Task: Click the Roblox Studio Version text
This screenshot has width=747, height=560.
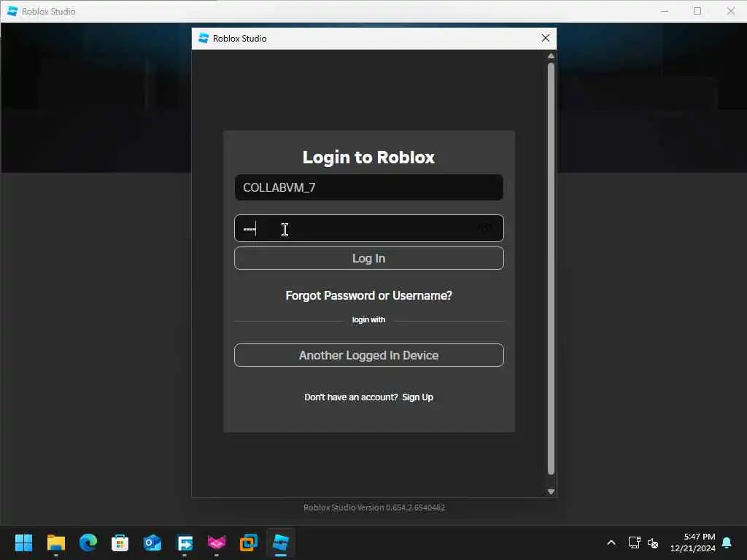Action: [374, 507]
